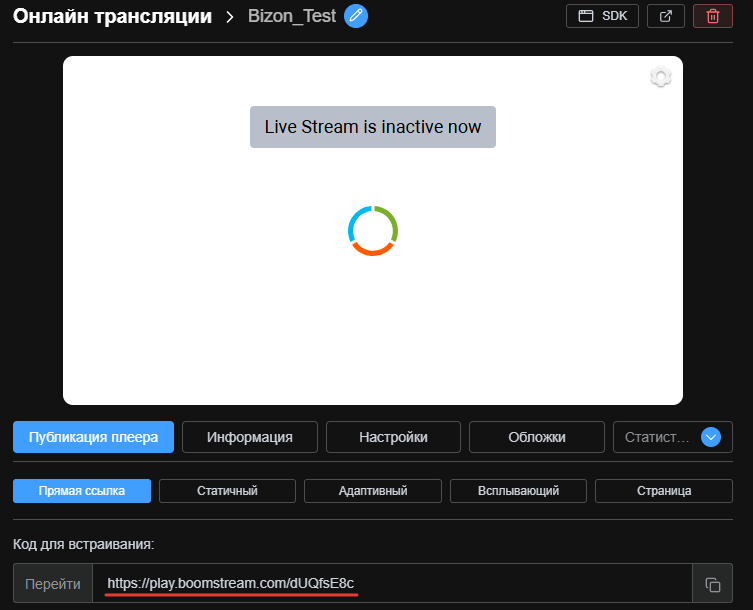Choose the Статичный embed option
The width and height of the screenshot is (753, 610).
click(227, 491)
